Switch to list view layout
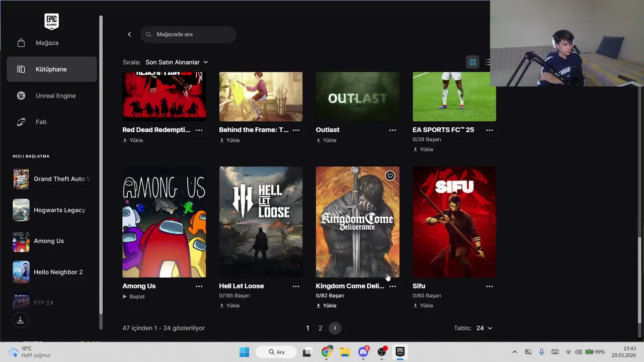644x362 pixels. [488, 62]
